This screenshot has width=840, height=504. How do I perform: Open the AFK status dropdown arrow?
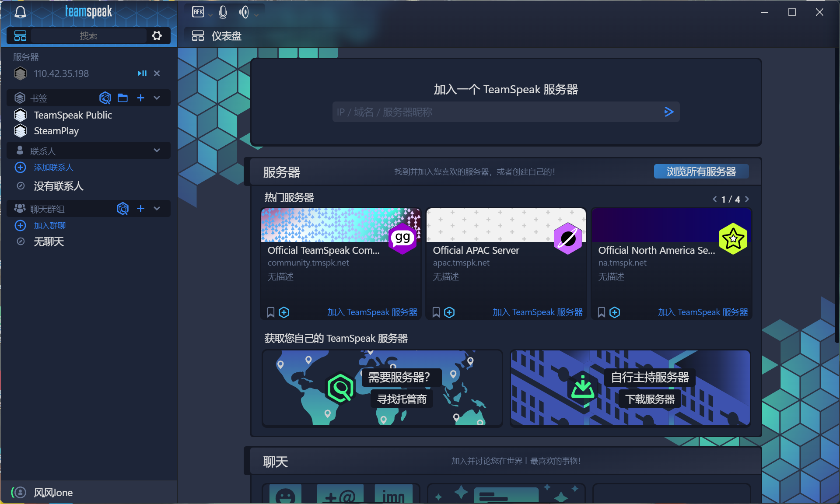click(210, 15)
